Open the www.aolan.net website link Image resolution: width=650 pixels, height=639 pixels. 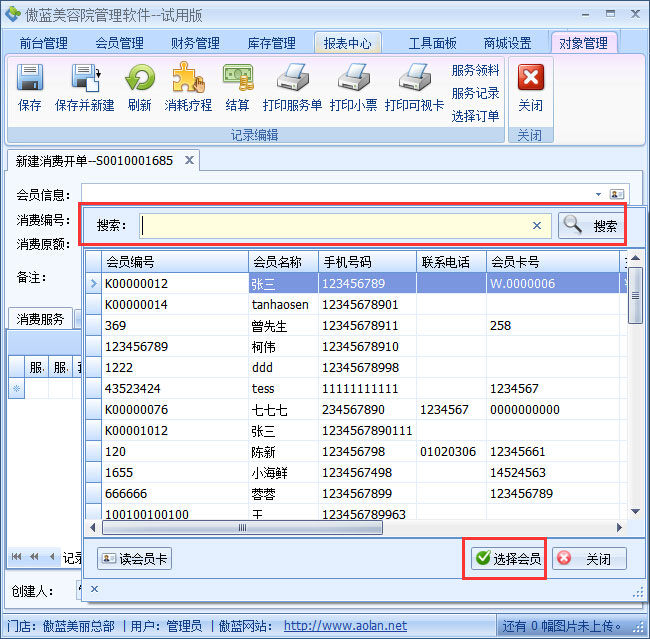(x=345, y=626)
